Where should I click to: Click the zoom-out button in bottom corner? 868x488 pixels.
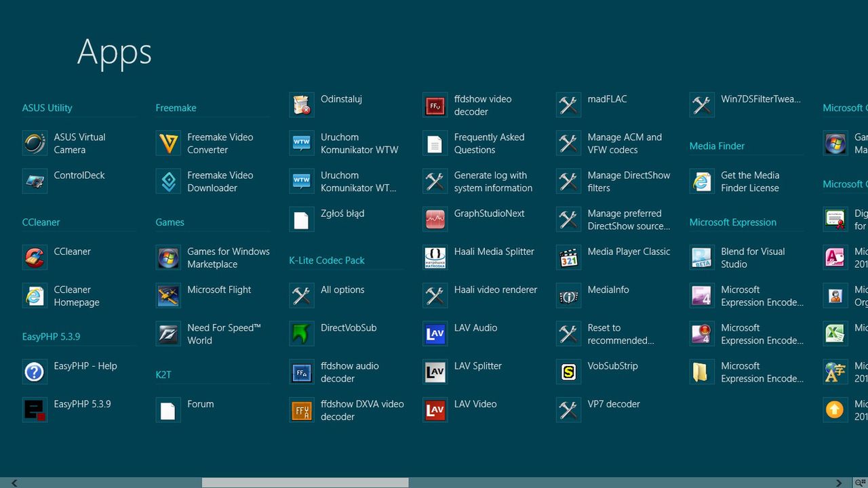click(x=860, y=483)
